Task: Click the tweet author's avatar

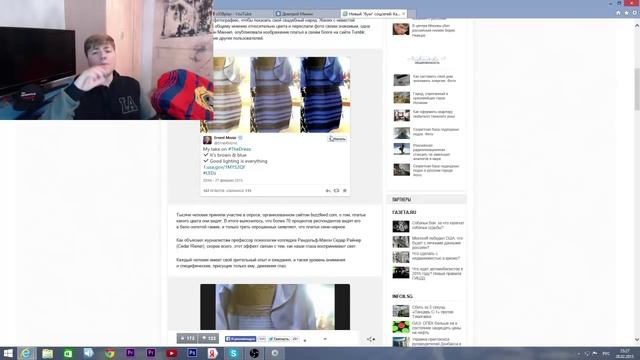Action: pos(207,140)
